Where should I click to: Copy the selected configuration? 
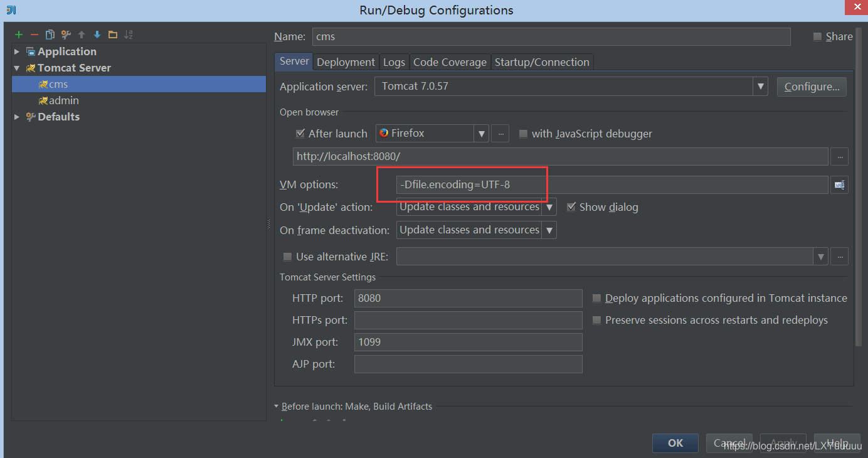point(50,35)
